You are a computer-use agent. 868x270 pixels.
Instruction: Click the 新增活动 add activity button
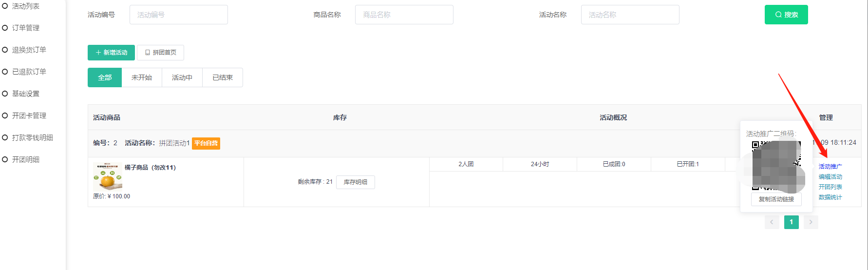tap(111, 53)
